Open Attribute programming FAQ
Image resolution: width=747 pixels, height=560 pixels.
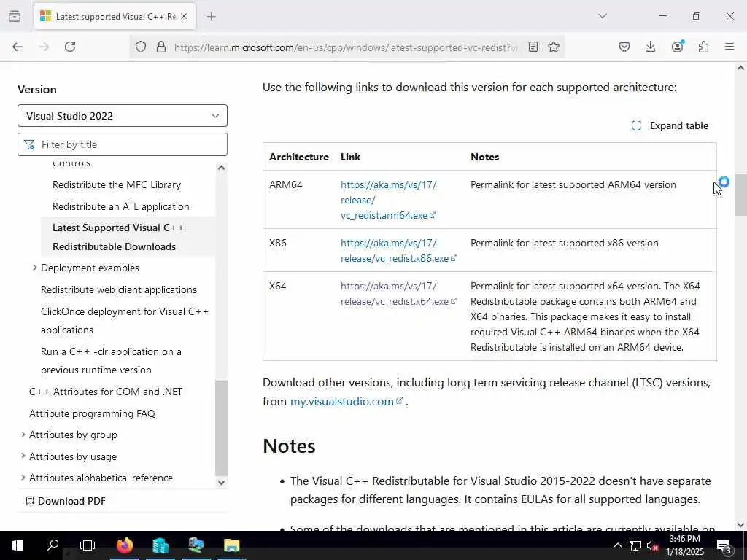[92, 413]
